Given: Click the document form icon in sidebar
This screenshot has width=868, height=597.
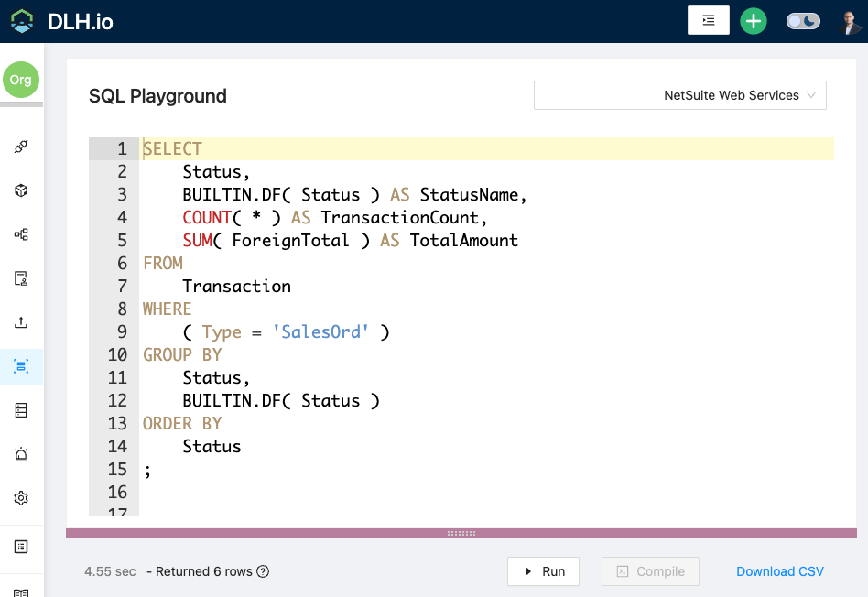Looking at the screenshot, I should point(20,278).
